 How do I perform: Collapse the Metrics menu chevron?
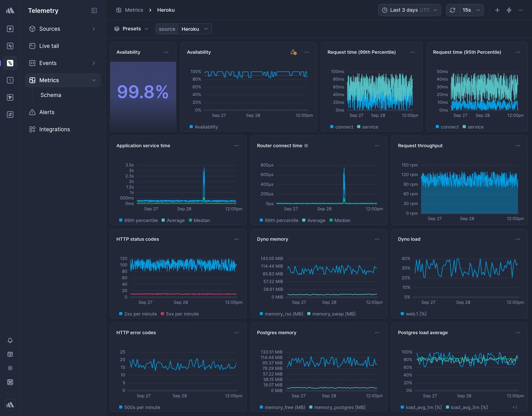pyautogui.click(x=93, y=80)
